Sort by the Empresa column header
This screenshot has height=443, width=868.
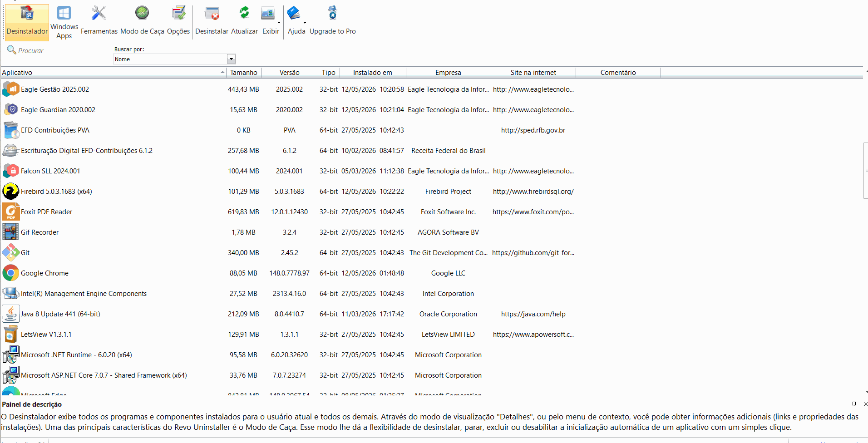(x=449, y=73)
